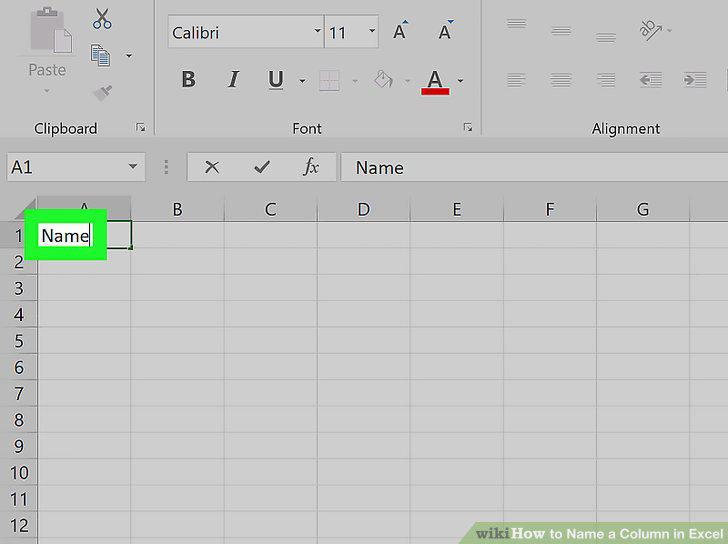Select row 1 header
Image resolution: width=728 pixels, height=544 pixels.
coord(19,235)
